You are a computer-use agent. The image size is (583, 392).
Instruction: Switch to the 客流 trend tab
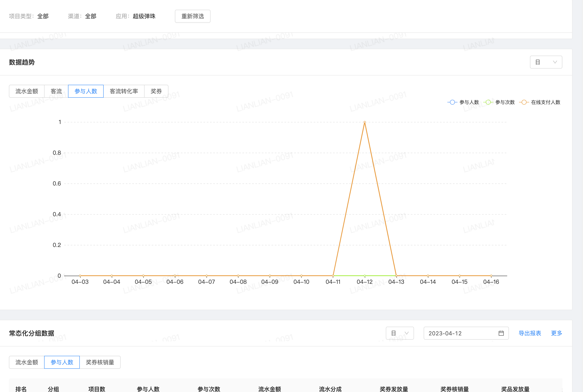56,91
